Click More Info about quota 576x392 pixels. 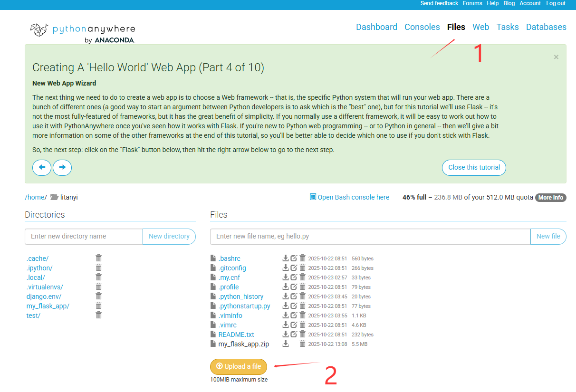[x=551, y=198]
